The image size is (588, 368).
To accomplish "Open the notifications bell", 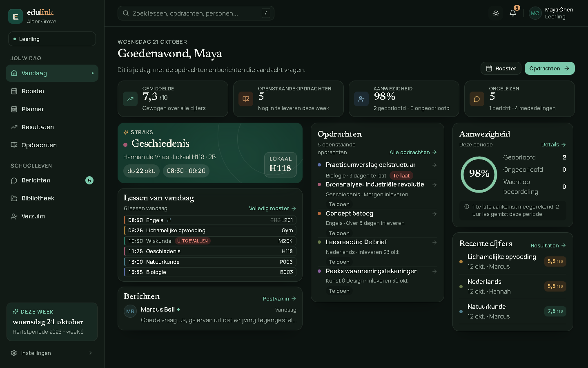I will pos(513,13).
